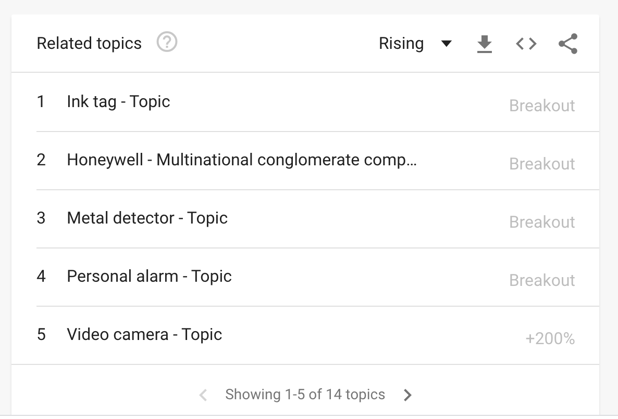The width and height of the screenshot is (618, 419).
Task: Open the Video camera topic
Action: pyautogui.click(x=145, y=335)
